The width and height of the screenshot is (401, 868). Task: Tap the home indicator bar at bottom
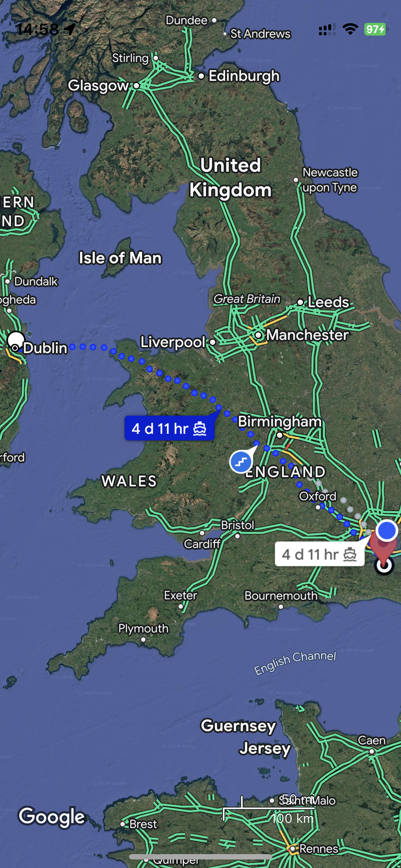[201, 857]
